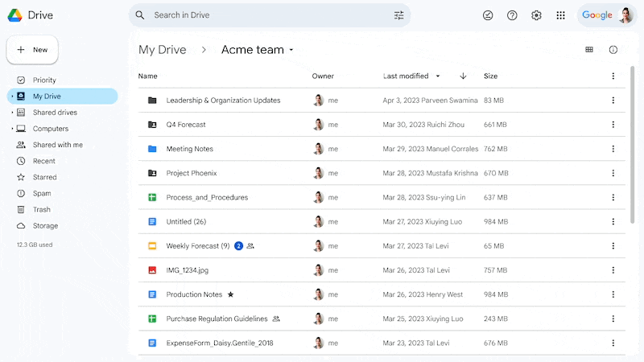Click the Owner column header
644x362 pixels.
point(323,76)
